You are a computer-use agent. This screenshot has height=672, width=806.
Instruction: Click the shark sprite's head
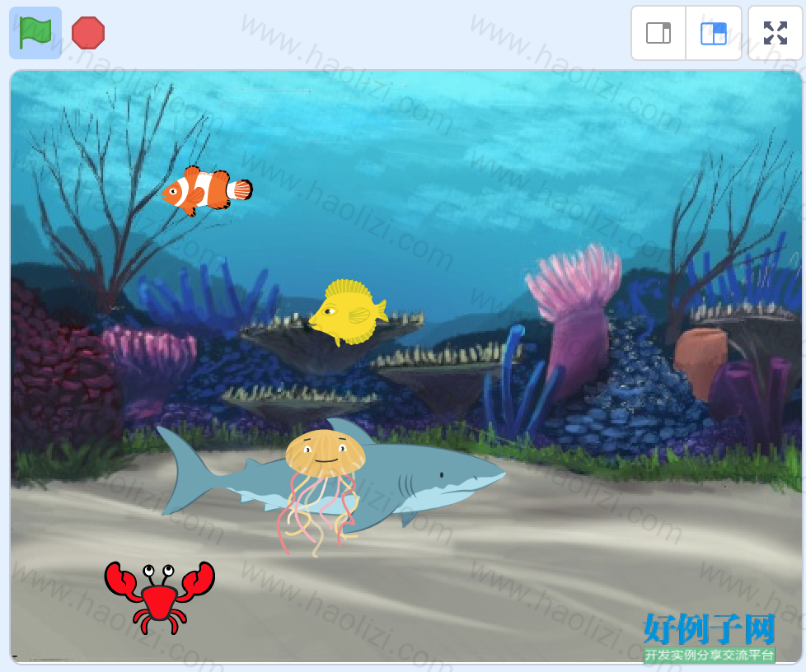point(452,478)
